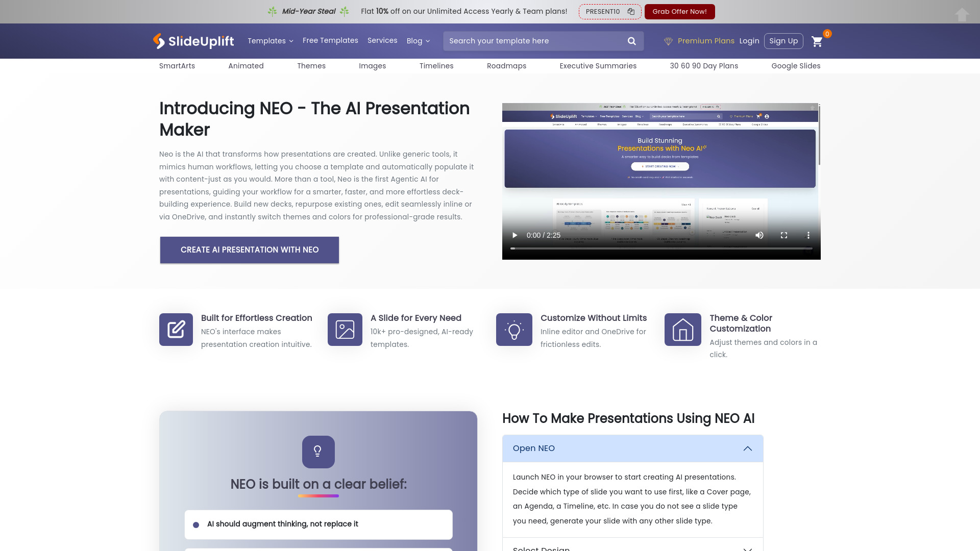The height and width of the screenshot is (551, 980).
Task: Select the Premium Plans diamond icon
Action: coord(669,41)
